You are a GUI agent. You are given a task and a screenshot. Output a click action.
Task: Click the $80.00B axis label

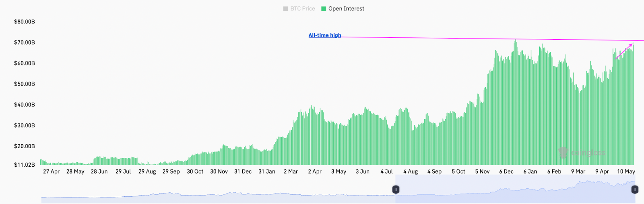[x=25, y=22]
